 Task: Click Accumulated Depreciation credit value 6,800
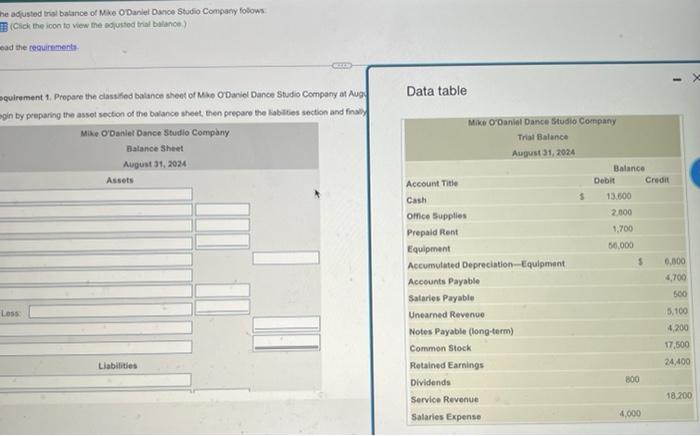tap(675, 261)
